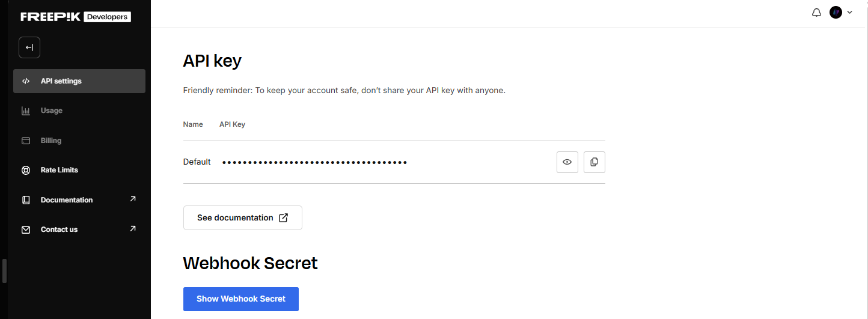Click the API settings code icon
Screen dimensions: 868x319
tap(26, 81)
